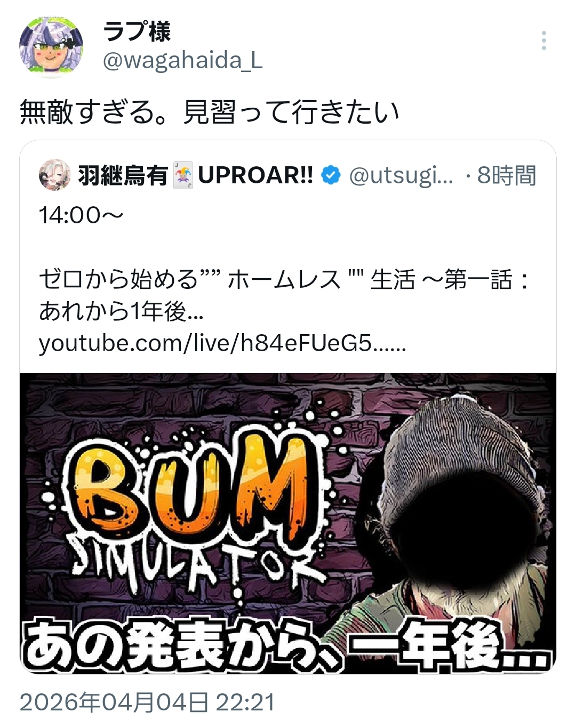Open the tweet date 2026年04月04日 22:21

click(x=147, y=702)
